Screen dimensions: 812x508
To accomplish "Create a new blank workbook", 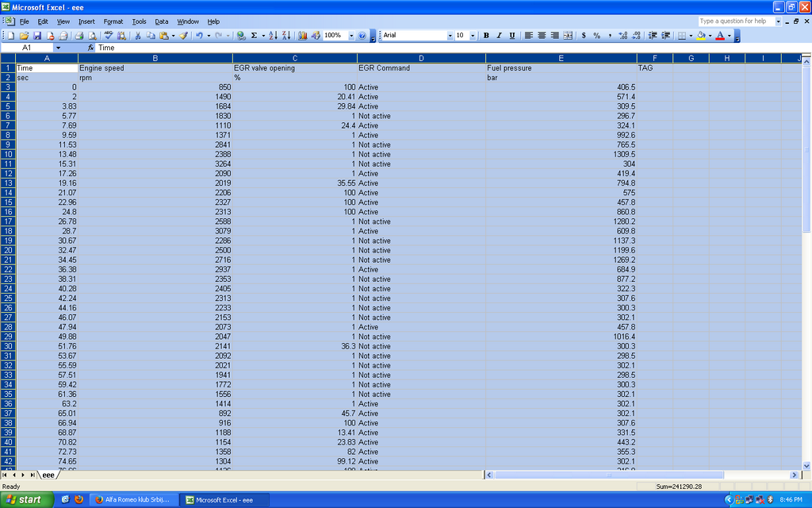I will tap(11, 35).
